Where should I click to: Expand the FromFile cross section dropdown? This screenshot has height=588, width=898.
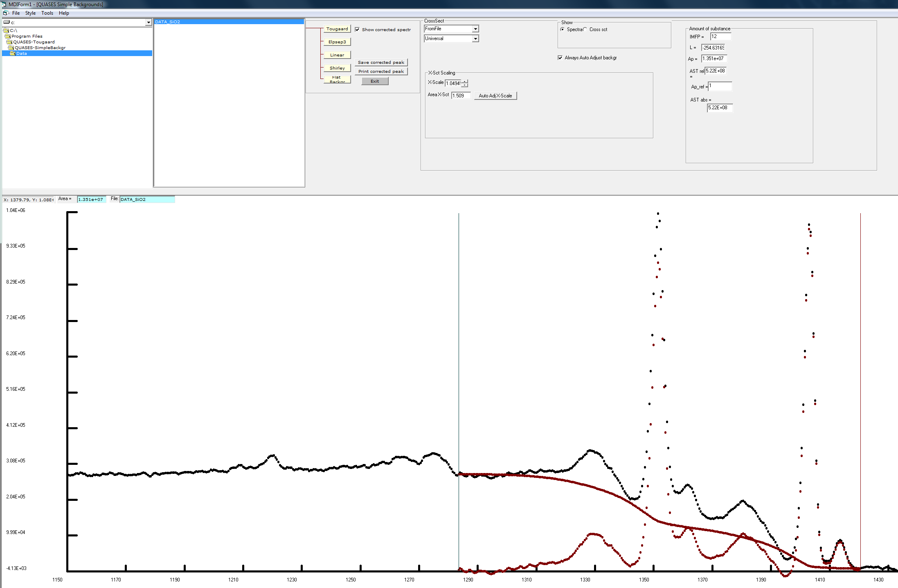[x=475, y=29]
